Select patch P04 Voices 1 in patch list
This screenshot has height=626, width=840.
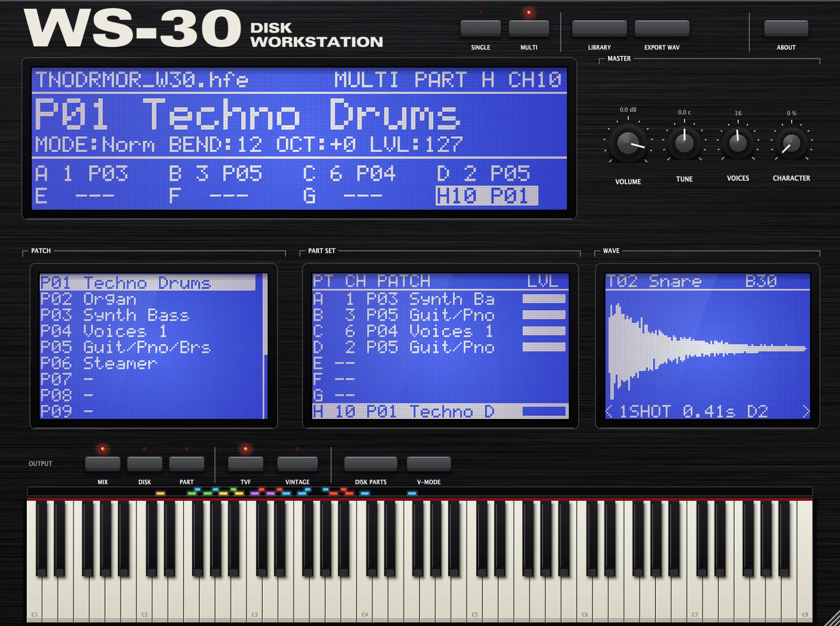[147, 331]
